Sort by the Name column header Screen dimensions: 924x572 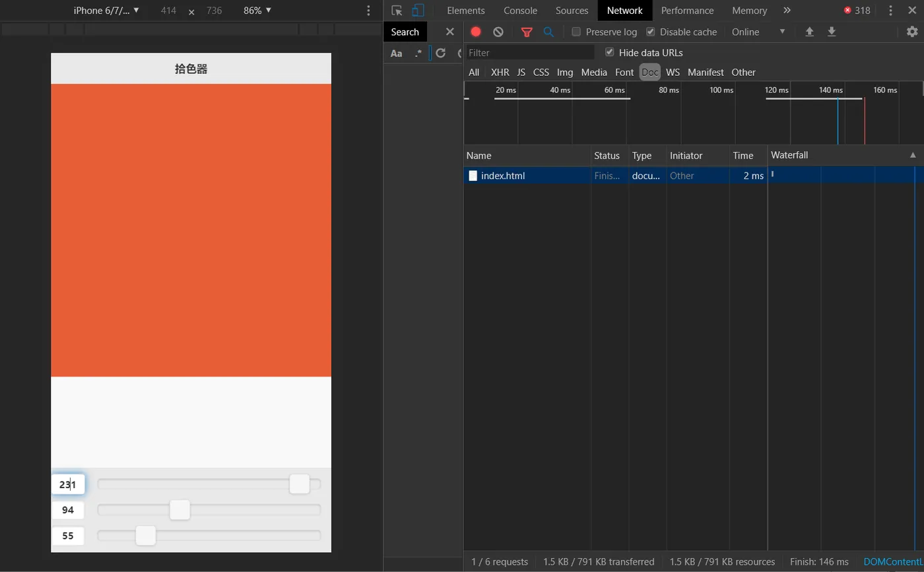(x=527, y=155)
